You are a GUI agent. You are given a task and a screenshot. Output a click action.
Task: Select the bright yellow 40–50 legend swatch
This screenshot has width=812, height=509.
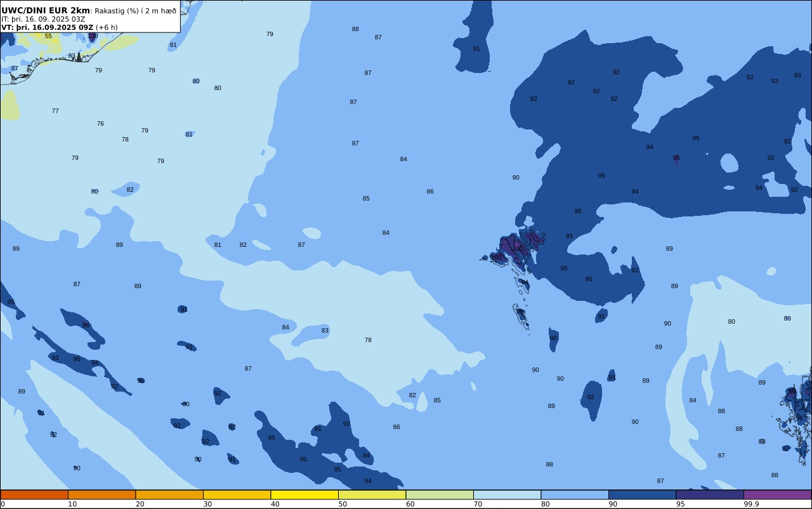click(x=304, y=494)
